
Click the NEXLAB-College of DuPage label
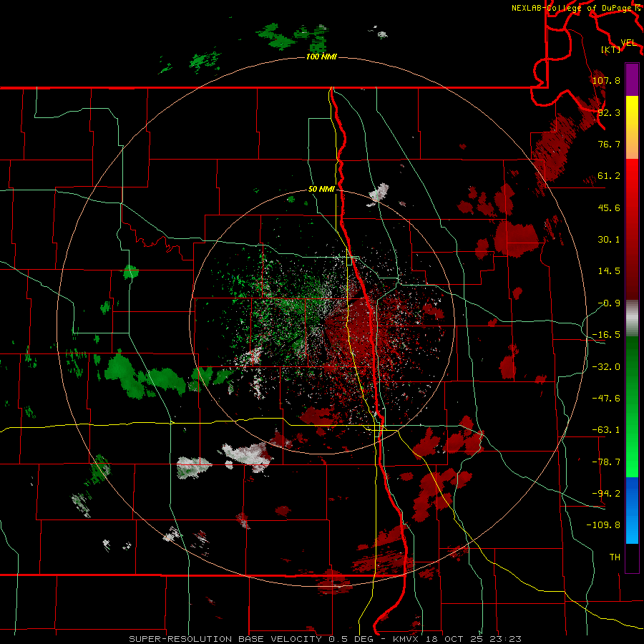click(573, 8)
